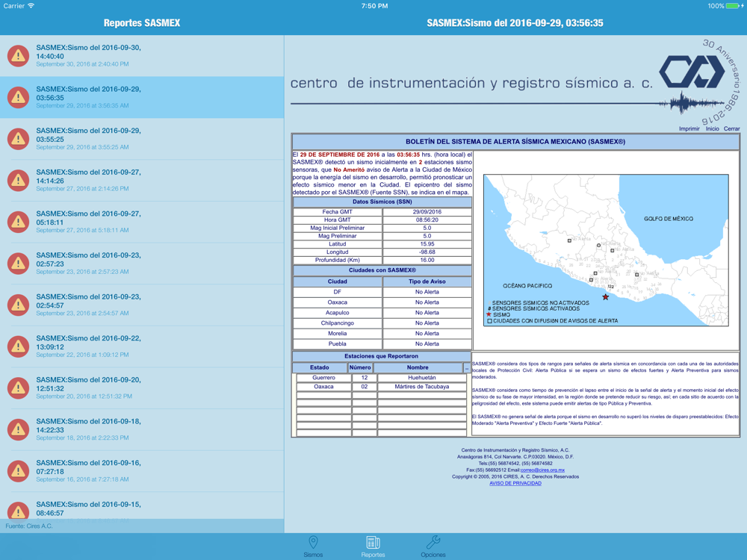Switch to the Sismos tab
This screenshot has width=747, height=560.
tap(313, 547)
